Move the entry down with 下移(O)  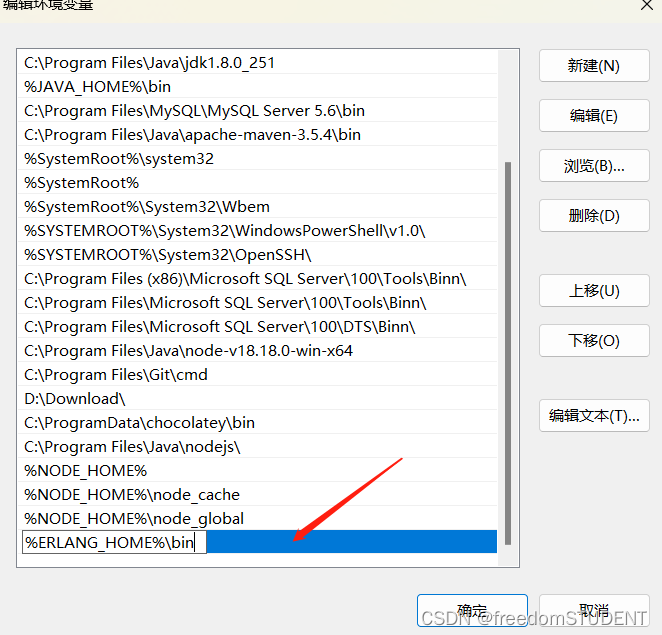click(593, 341)
